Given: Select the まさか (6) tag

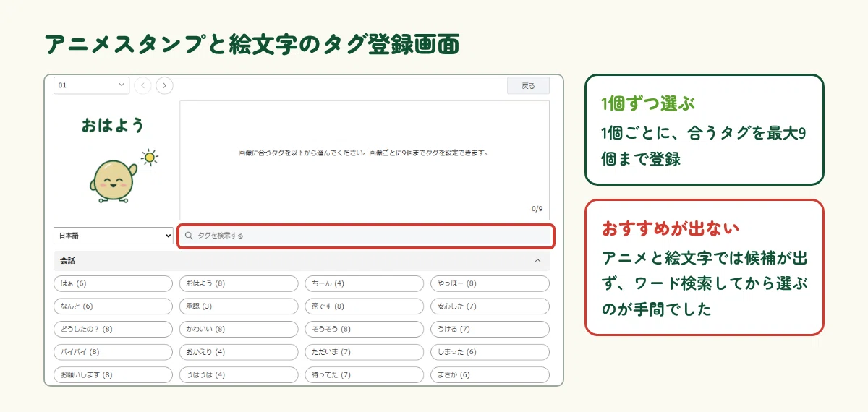Looking at the screenshot, I should [x=490, y=375].
